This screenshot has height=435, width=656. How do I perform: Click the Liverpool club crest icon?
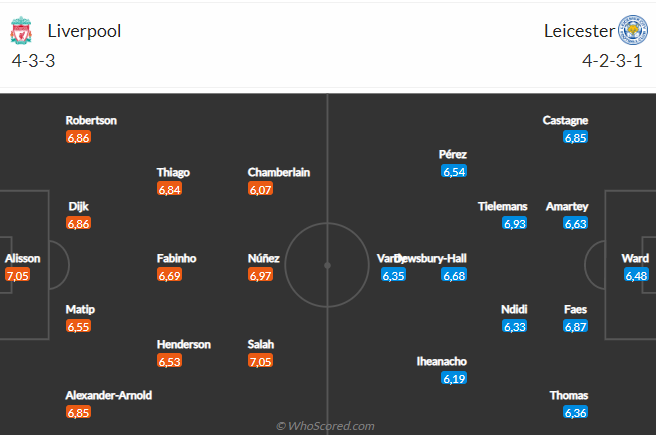[x=20, y=31]
